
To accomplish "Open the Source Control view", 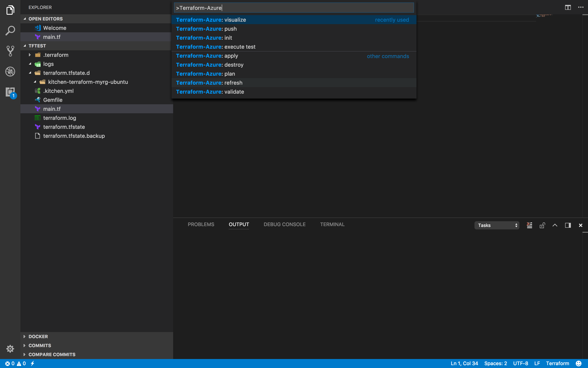I will (10, 51).
